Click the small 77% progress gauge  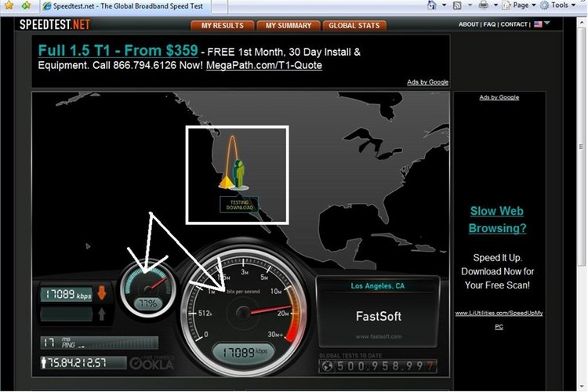click(x=147, y=289)
